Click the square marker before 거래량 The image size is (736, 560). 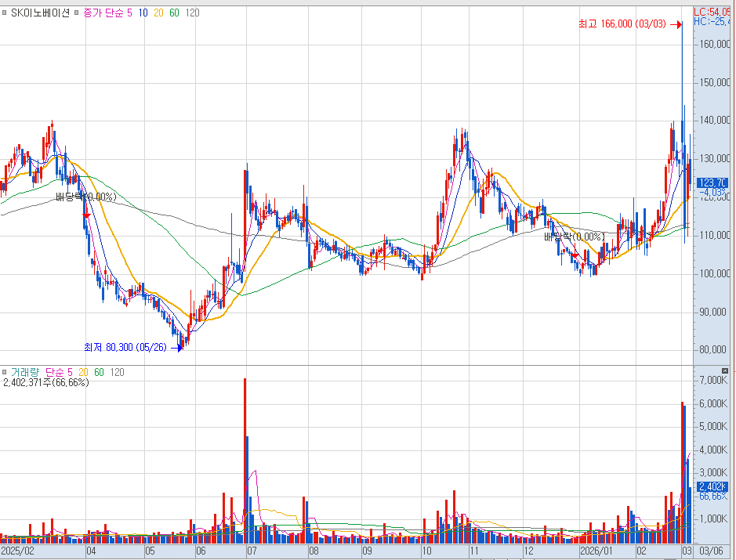(5, 372)
